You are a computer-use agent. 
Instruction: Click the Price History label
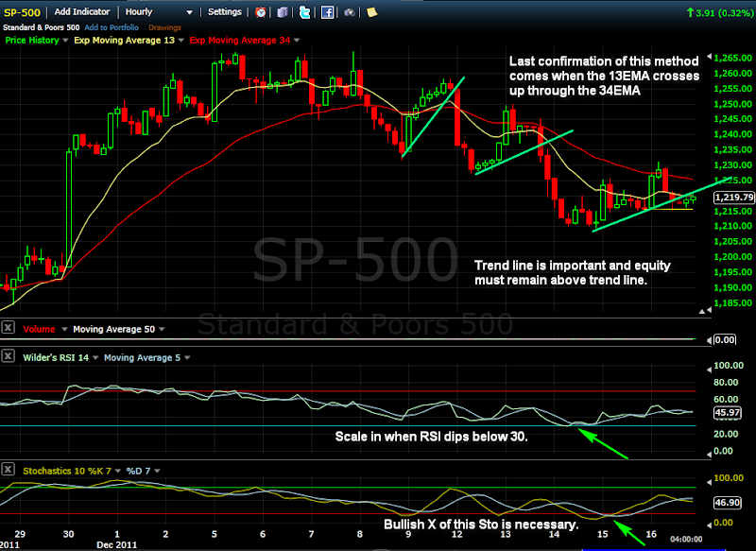[32, 41]
